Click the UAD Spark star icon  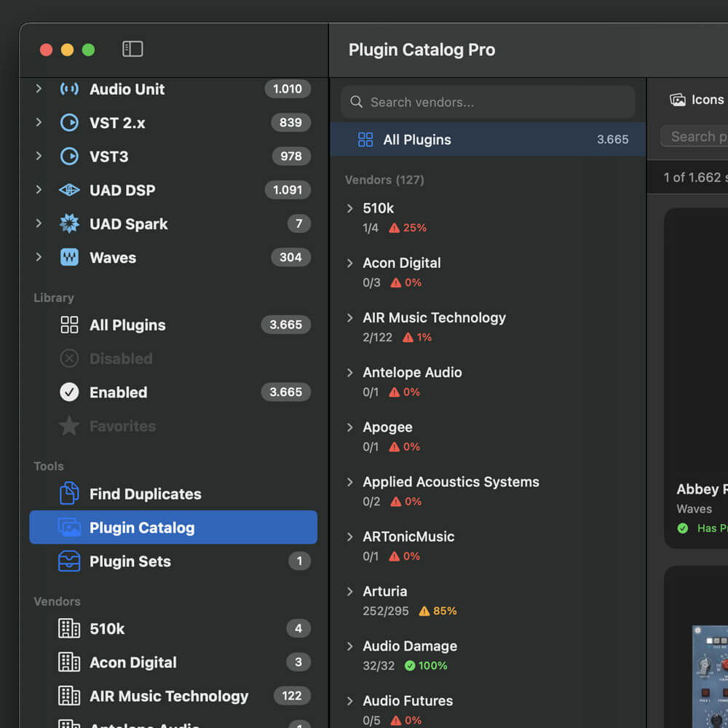[x=69, y=223]
